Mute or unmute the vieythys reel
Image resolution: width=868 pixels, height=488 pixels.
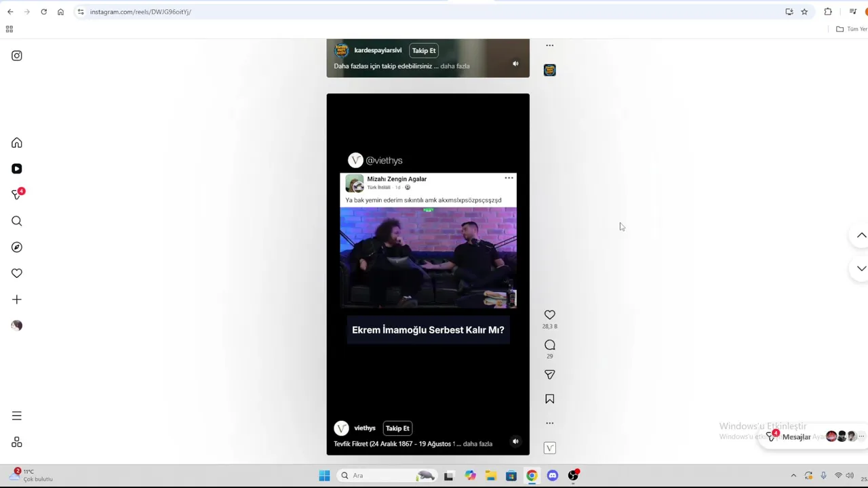click(515, 441)
